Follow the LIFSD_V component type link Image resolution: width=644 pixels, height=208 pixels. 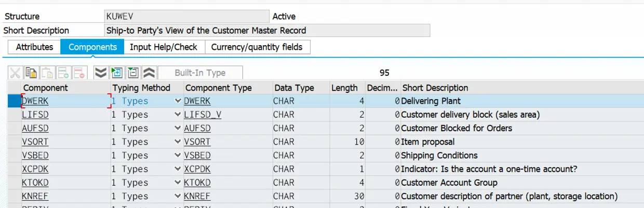(203, 115)
